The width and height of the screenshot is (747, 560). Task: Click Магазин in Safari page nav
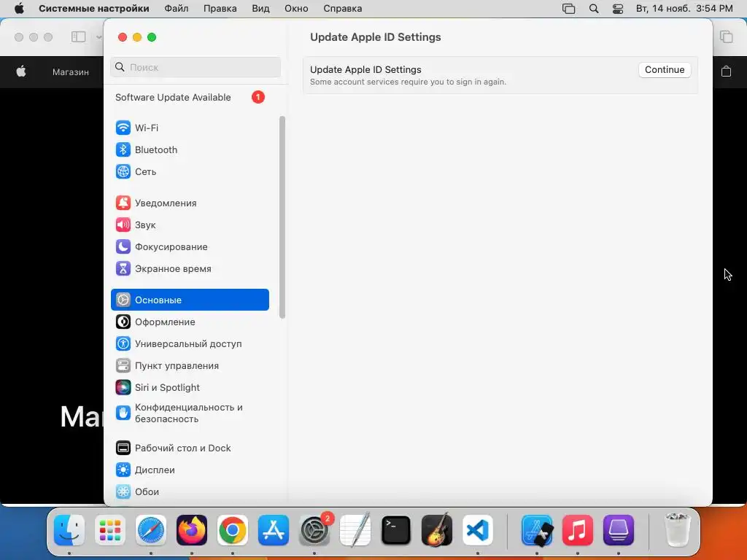point(71,72)
